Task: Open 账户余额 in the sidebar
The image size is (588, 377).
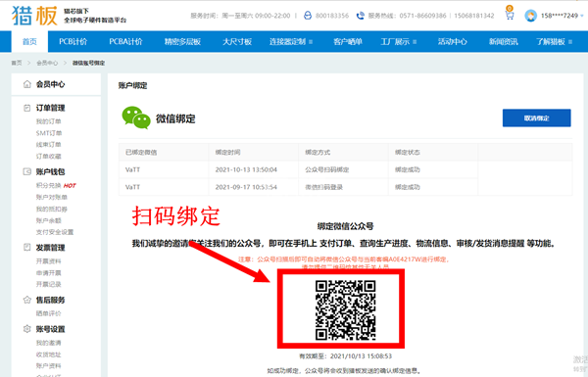Action: click(x=48, y=220)
